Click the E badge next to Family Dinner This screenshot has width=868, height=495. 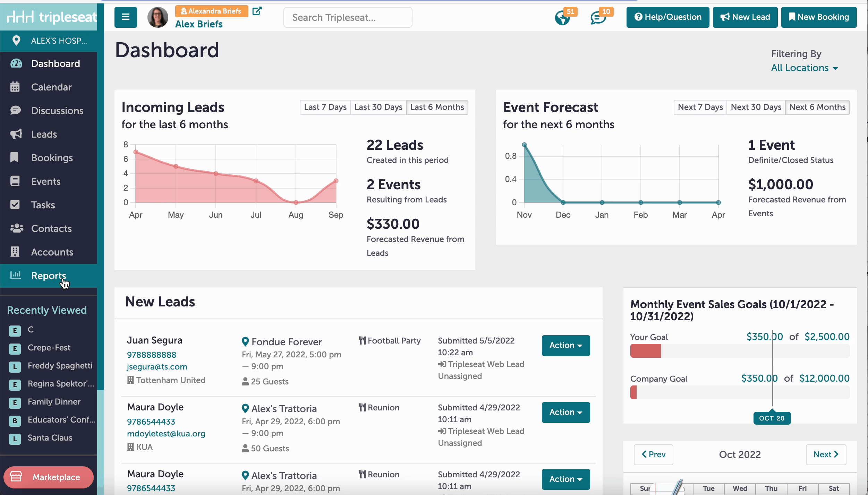[15, 403]
